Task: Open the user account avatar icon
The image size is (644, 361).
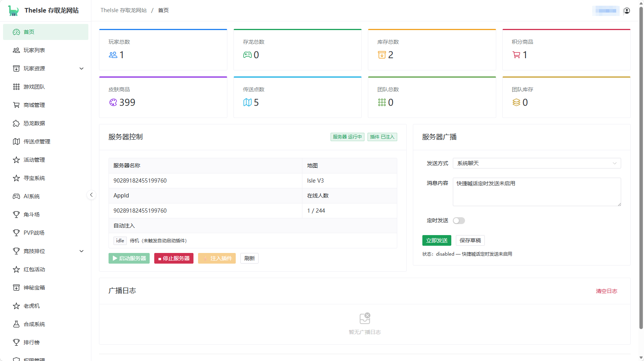Action: 627,11
